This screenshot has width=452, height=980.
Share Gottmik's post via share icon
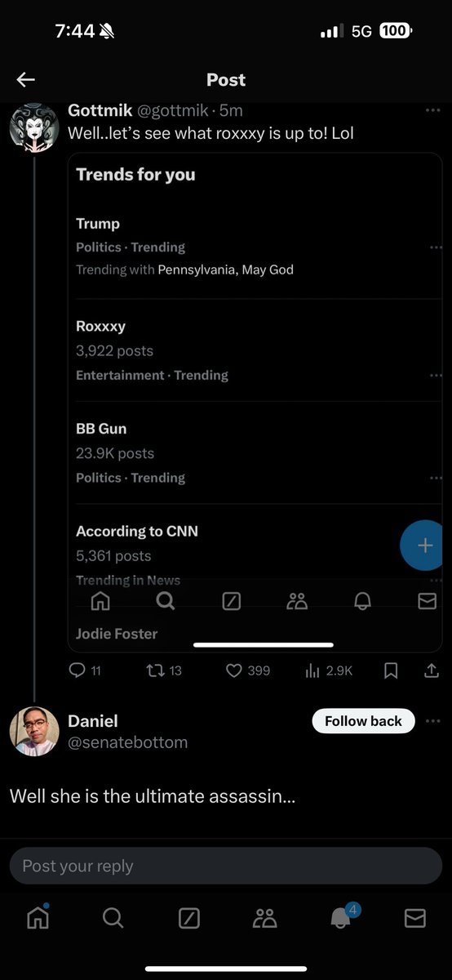pyautogui.click(x=432, y=670)
